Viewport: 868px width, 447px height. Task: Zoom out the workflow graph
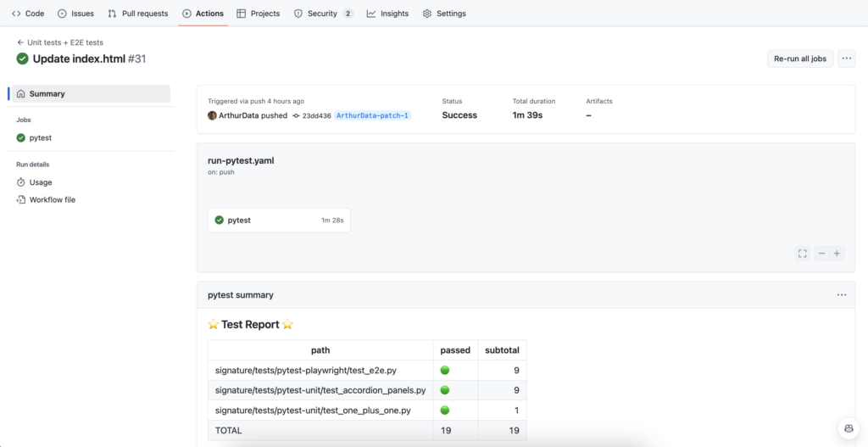click(822, 254)
